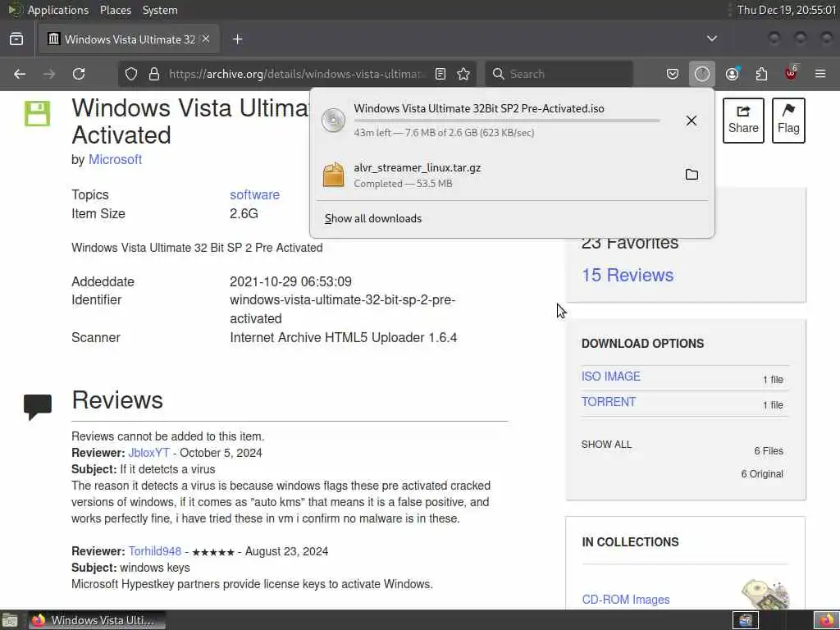Viewport: 840px width, 630px height.
Task: Click the Flag button
Action: [x=788, y=121]
